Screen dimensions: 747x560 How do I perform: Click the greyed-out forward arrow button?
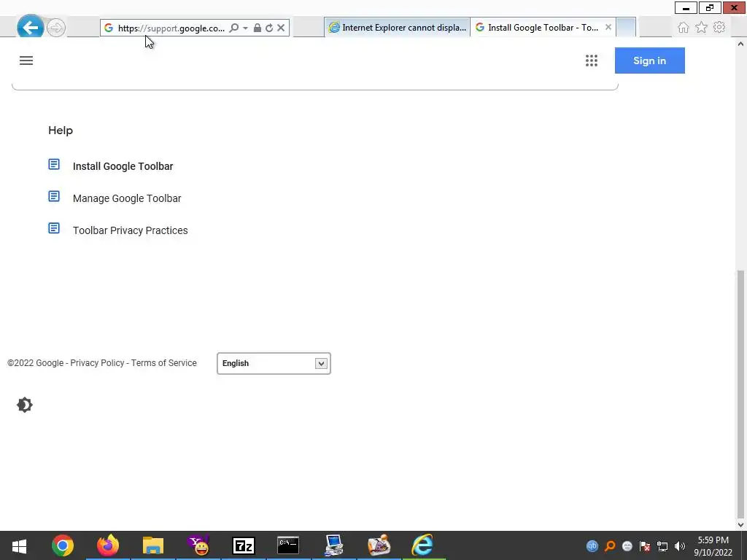56,28
